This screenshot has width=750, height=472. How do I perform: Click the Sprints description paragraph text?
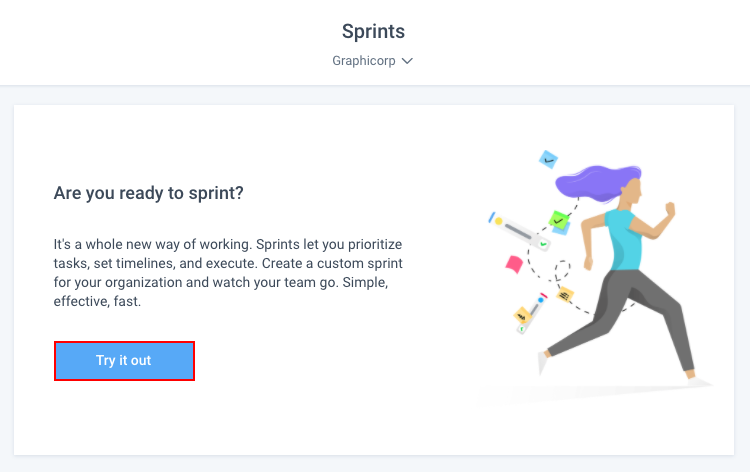click(x=228, y=273)
